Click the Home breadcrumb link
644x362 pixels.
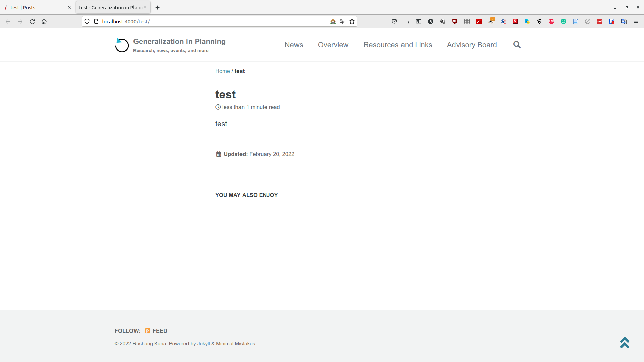(x=223, y=71)
